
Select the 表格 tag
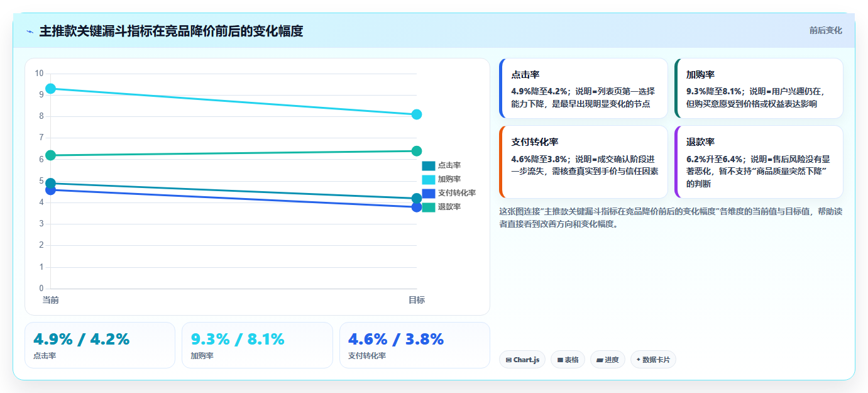click(x=568, y=360)
